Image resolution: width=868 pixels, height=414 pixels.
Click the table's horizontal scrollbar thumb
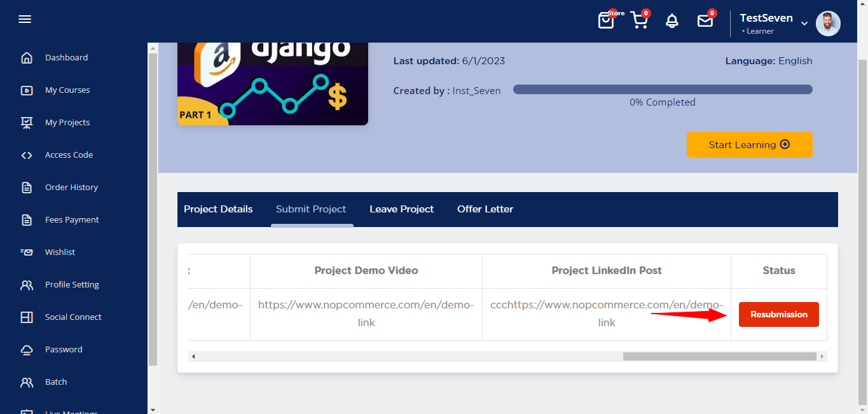[x=719, y=357]
